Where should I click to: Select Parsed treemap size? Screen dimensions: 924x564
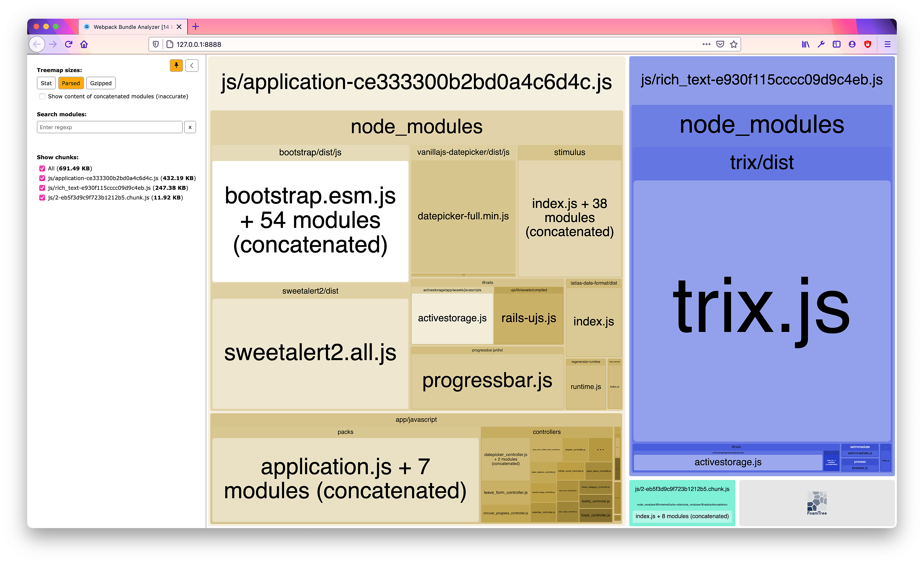click(x=71, y=83)
